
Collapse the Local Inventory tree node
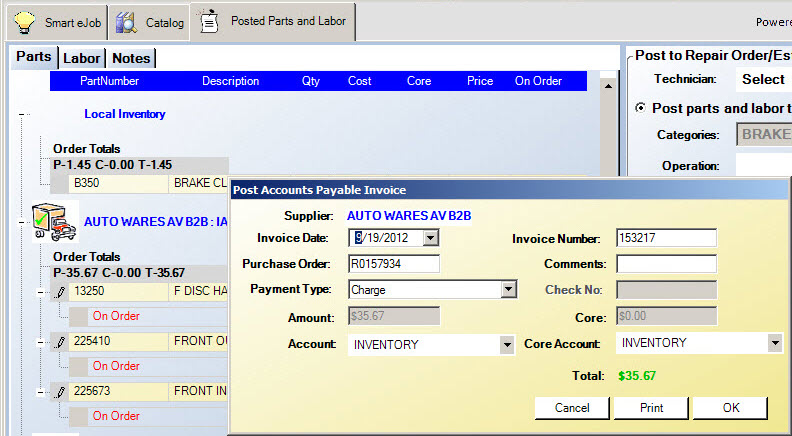[20, 115]
